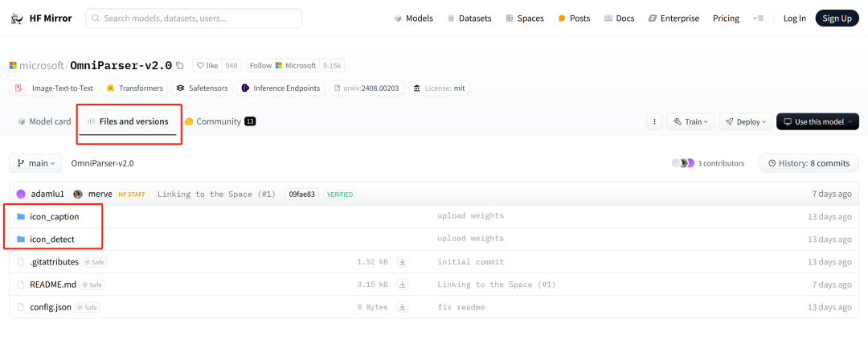The width and height of the screenshot is (868, 340).
Task: Click the 13 badge on Community
Action: tap(250, 121)
